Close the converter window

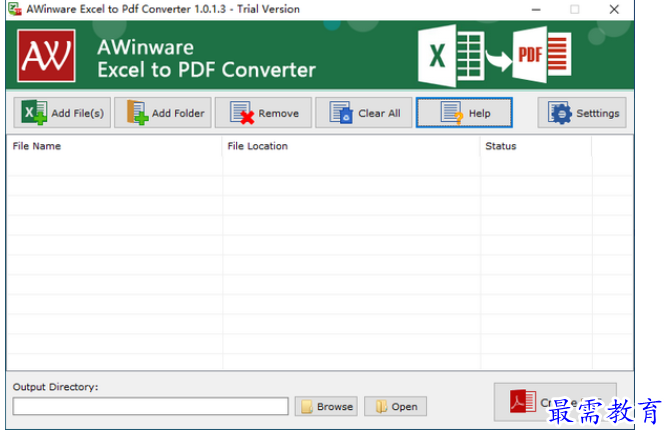pyautogui.click(x=614, y=9)
